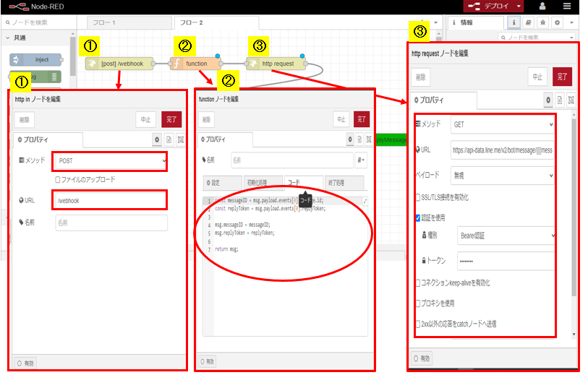Open プロパティ tab in http in editor
Screen dimensions: 588x375
(x=48, y=139)
